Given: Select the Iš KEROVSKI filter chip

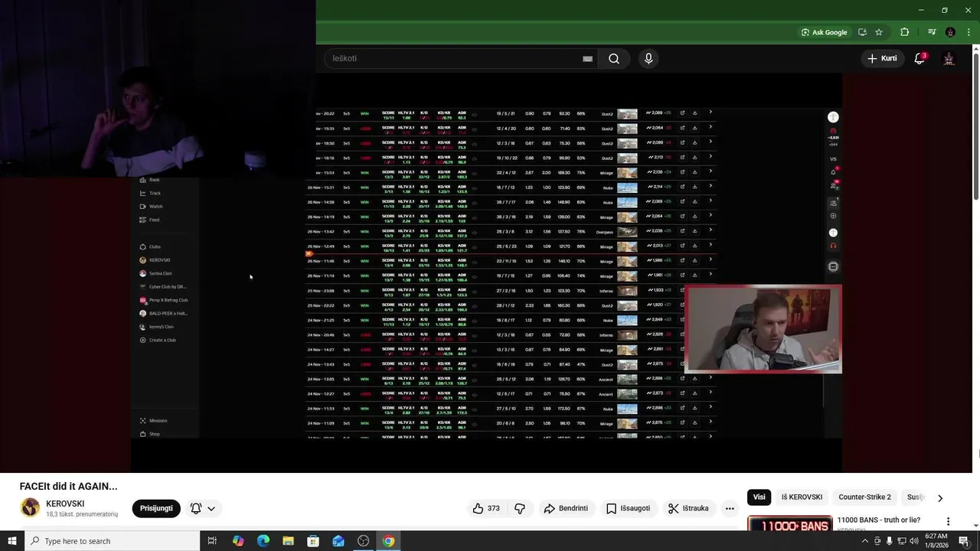Looking at the screenshot, I should tap(802, 497).
